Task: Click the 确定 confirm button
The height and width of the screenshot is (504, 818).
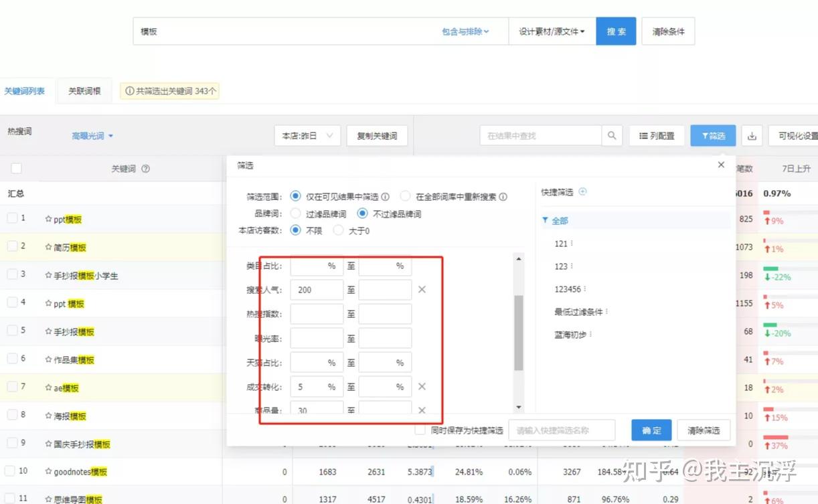Action: tap(651, 430)
